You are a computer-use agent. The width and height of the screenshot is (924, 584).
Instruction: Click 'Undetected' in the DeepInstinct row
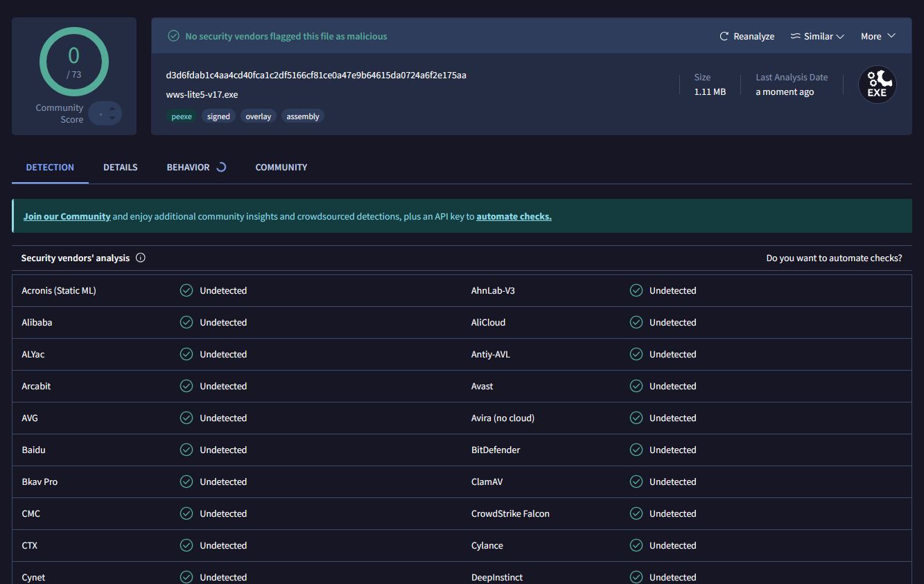(673, 577)
